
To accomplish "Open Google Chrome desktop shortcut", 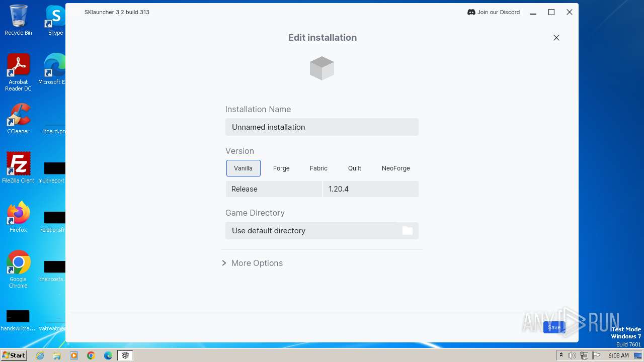I will click(18, 269).
